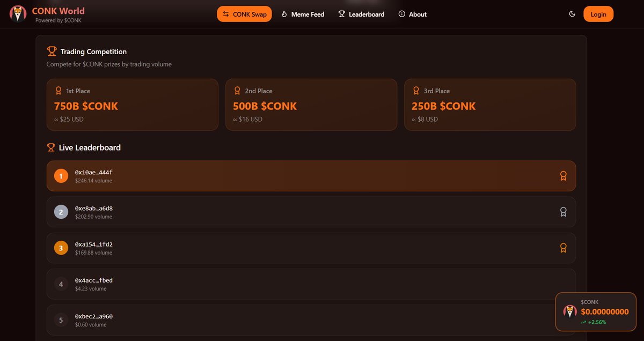Click rank 5 number badge
The width and height of the screenshot is (644, 341).
click(61, 320)
